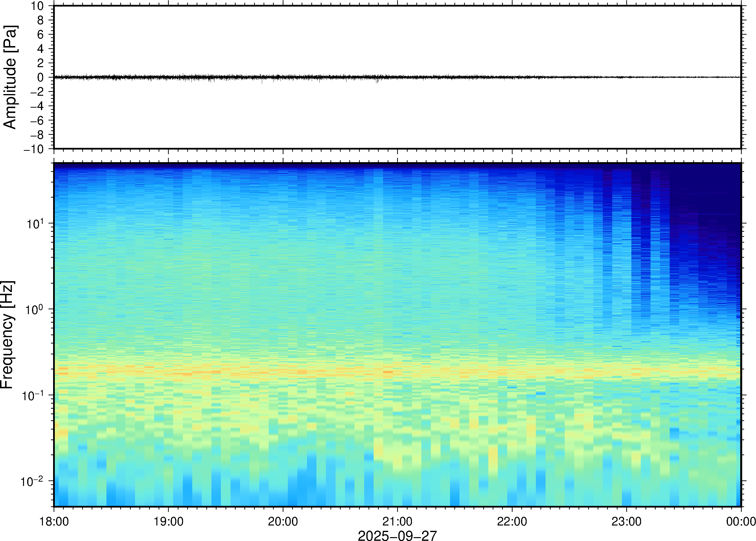This screenshot has width=756, height=541.
Task: Click the 23:00 time axis label
Action: (626, 521)
